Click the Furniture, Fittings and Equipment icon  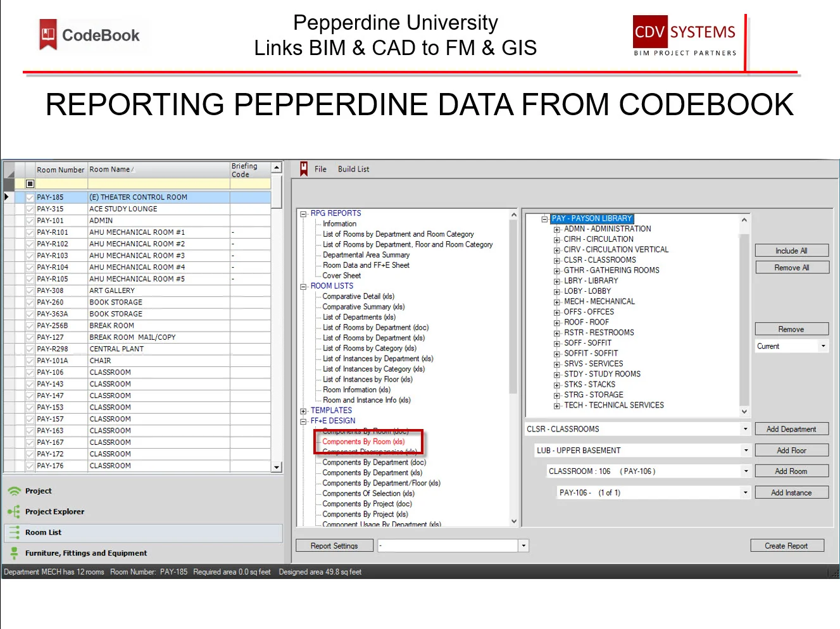(x=14, y=553)
